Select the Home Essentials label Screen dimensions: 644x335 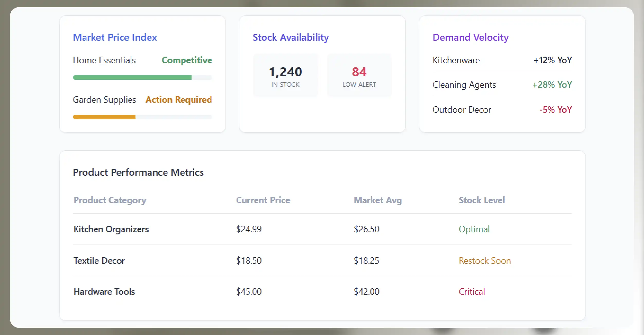104,60
